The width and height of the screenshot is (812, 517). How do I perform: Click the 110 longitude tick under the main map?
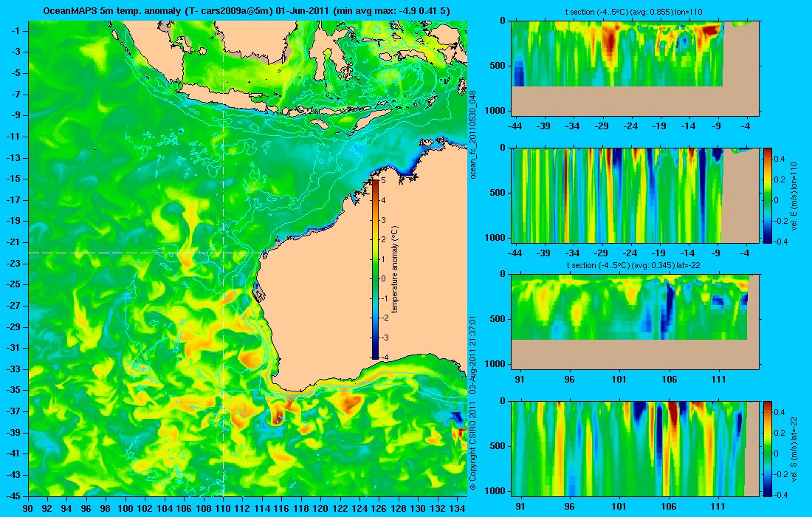(x=223, y=508)
